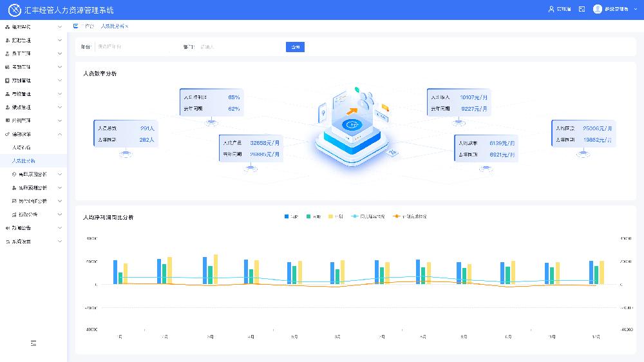Close the 人效比分析 tab
Screen dimensions: 644x362
point(127,26)
